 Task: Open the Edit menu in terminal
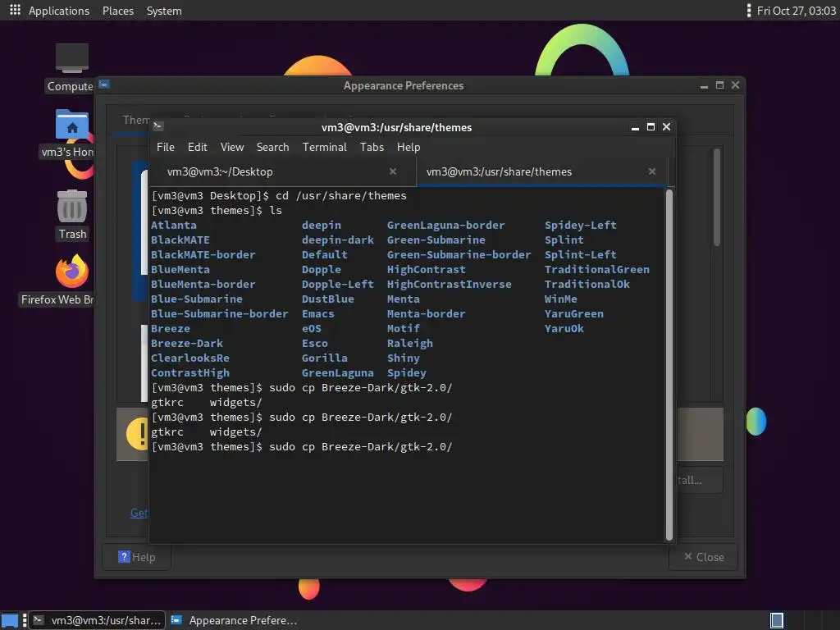197,147
